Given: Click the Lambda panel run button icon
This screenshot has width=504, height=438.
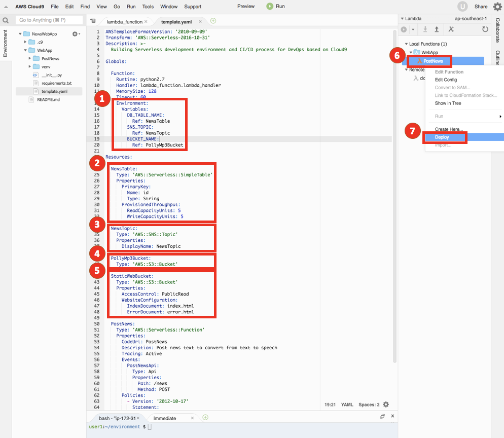Looking at the screenshot, I should click(x=404, y=29).
